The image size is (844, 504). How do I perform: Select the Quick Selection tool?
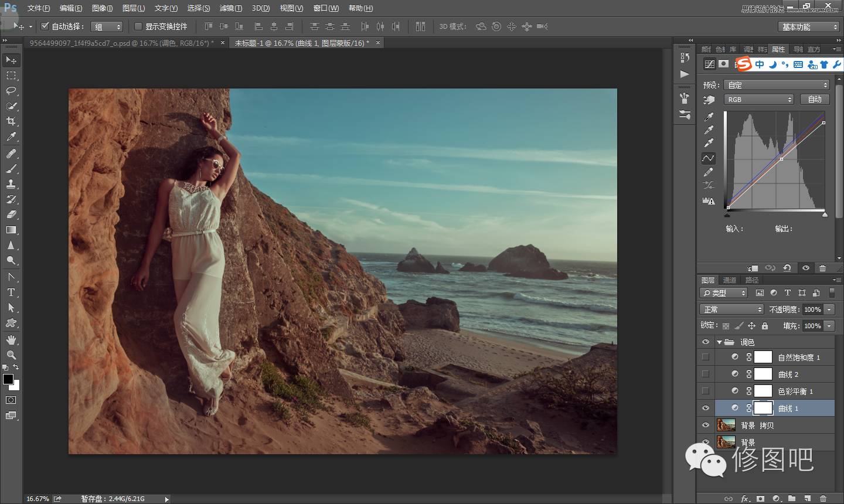tap(11, 106)
